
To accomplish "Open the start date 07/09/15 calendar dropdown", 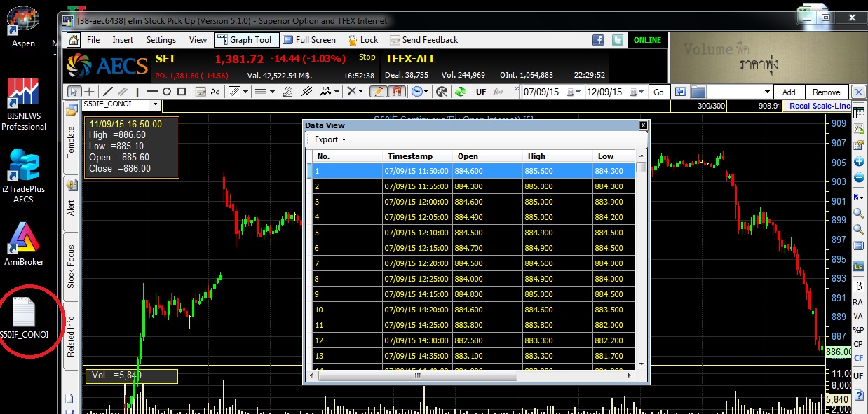I will point(574,92).
